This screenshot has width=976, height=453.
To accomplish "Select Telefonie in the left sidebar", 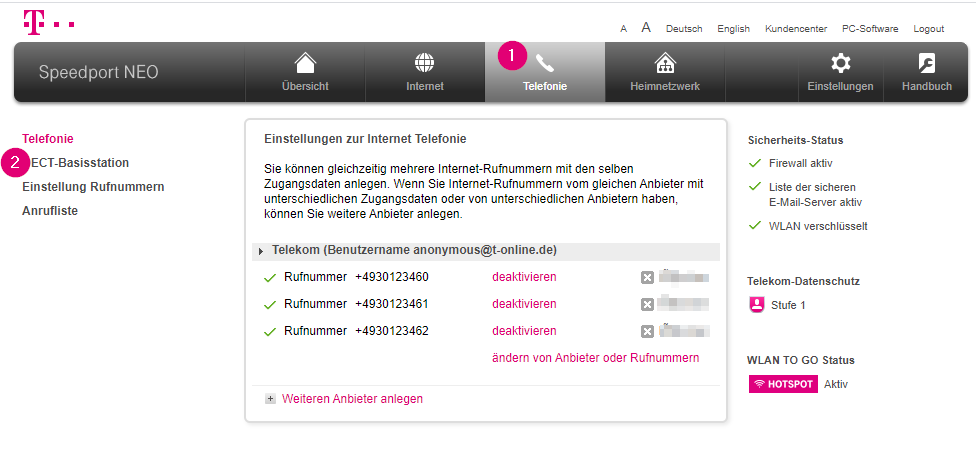I will 48,139.
